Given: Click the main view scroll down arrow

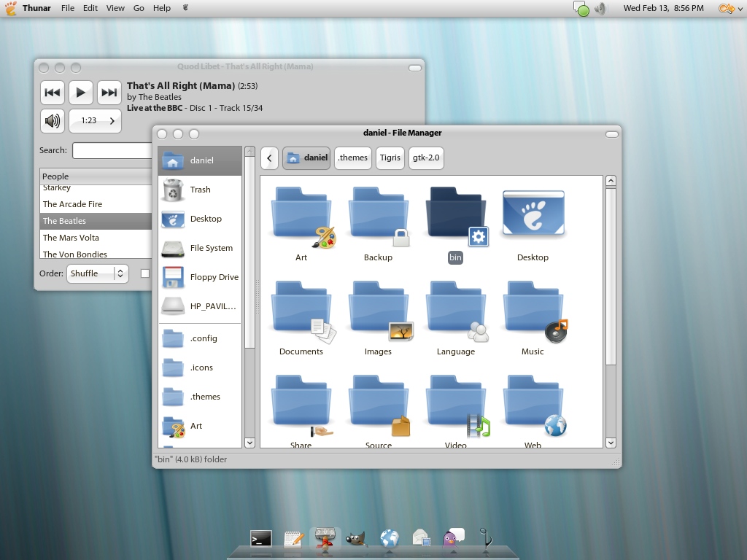Looking at the screenshot, I should [x=611, y=443].
